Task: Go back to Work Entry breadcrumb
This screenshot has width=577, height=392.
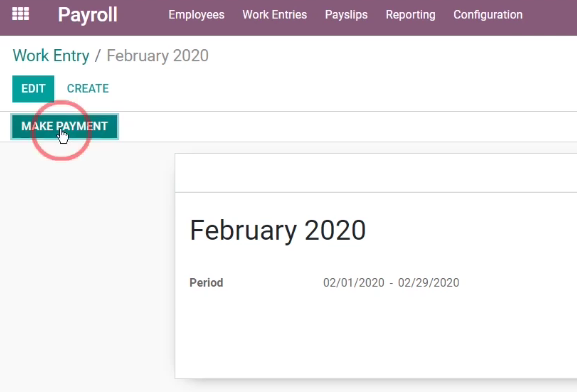Action: [x=51, y=56]
